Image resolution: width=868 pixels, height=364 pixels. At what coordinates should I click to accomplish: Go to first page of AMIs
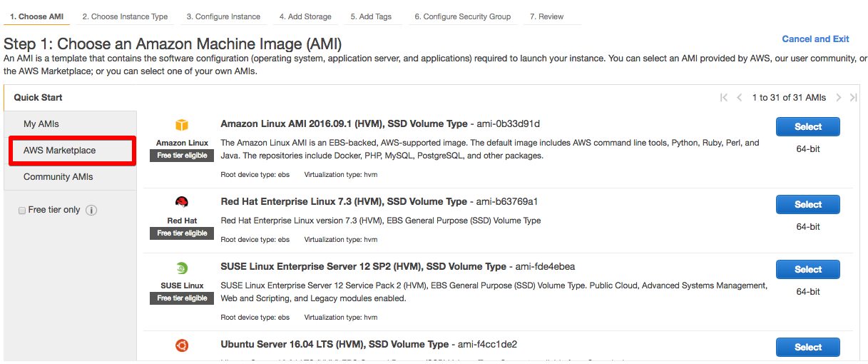[x=724, y=98]
